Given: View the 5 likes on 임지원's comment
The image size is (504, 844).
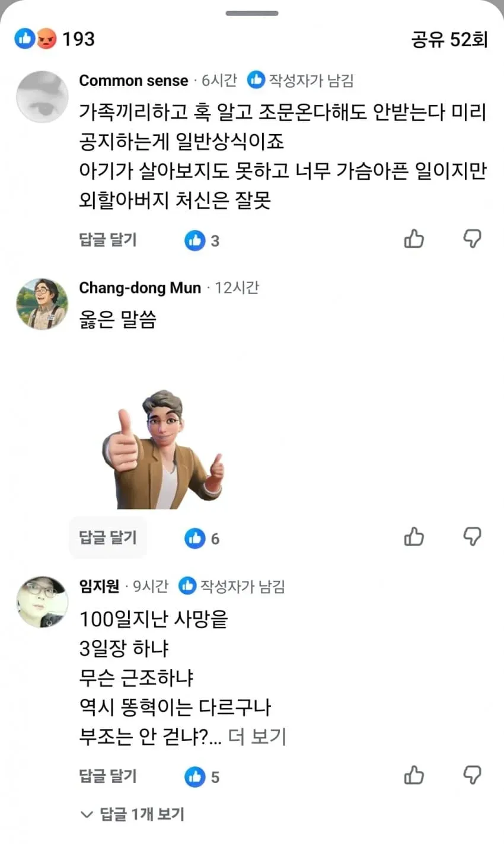Looking at the screenshot, I should 202,777.
